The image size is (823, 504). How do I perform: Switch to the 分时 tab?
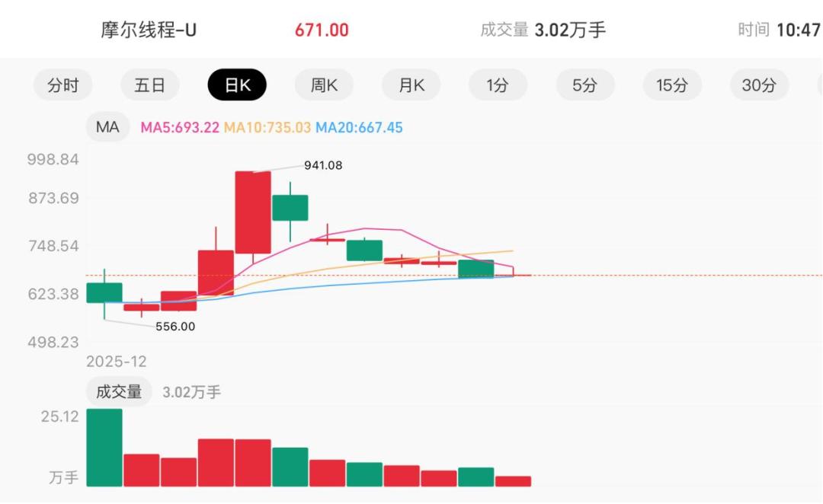[62, 85]
